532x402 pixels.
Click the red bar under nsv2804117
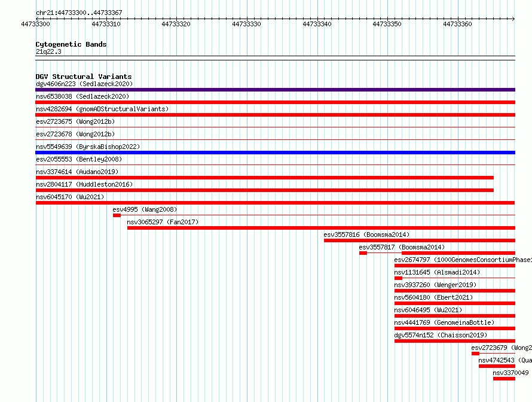coord(265,190)
